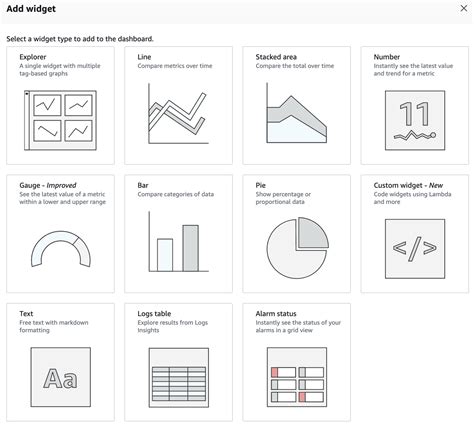Image resolution: width=474 pixels, height=426 pixels.
Task: Select the Text widget 'Aa' icon
Action: coord(60,377)
